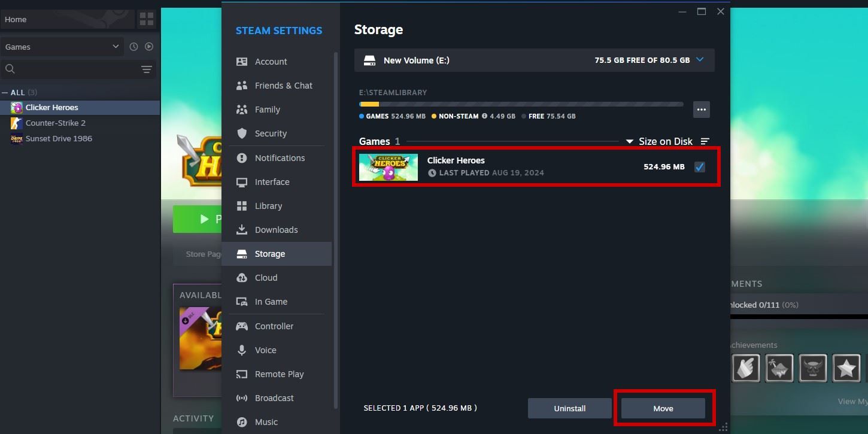
Task: Click the In Game overlay icon
Action: point(242,302)
